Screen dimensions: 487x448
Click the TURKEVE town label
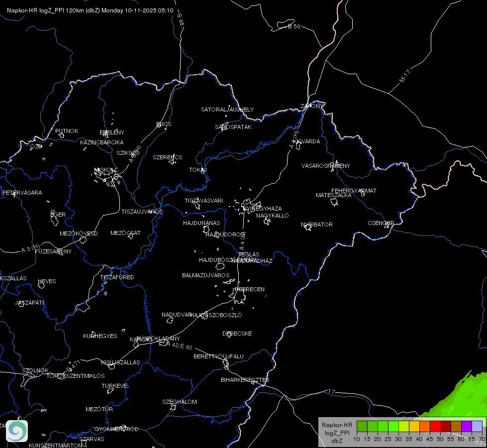(x=115, y=385)
